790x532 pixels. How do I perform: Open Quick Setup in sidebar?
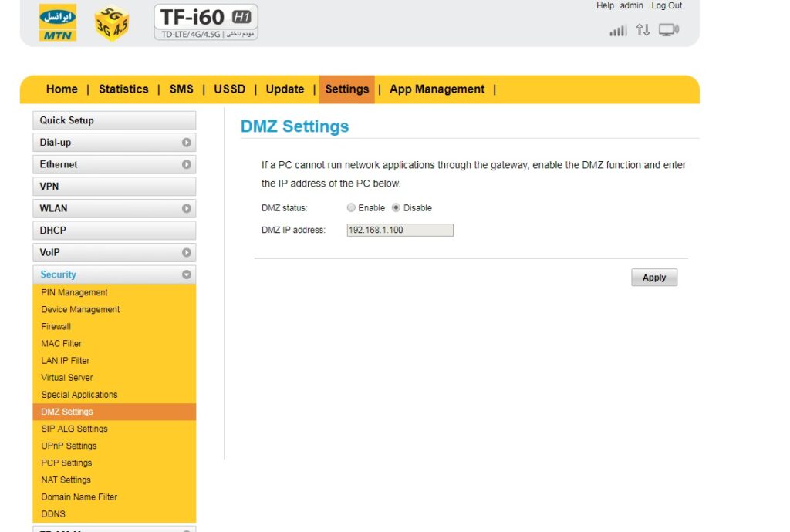[114, 121]
